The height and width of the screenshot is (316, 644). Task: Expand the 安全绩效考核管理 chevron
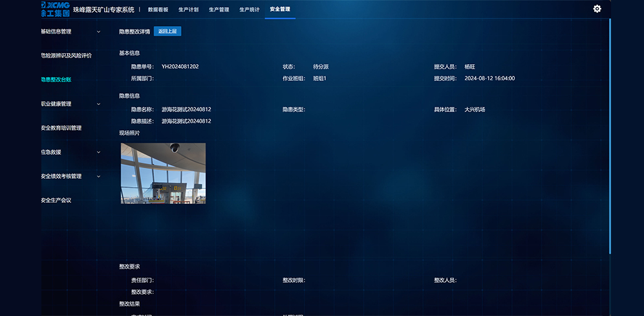click(98, 176)
